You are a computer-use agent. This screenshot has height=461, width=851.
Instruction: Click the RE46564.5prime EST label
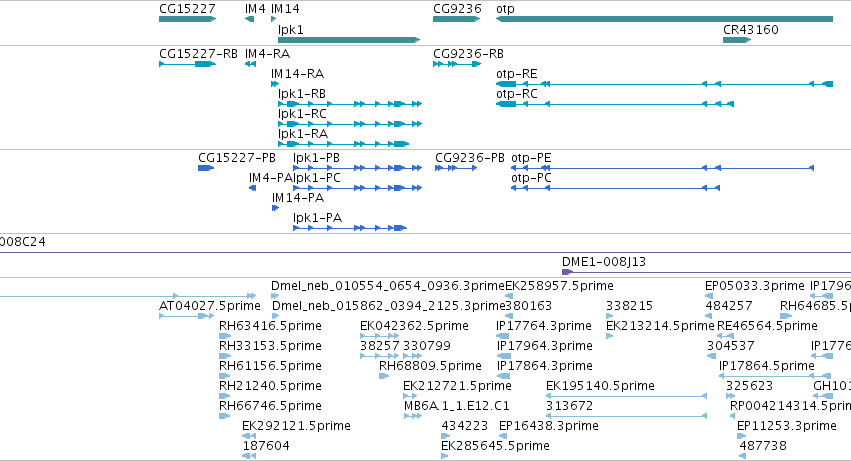pos(767,326)
